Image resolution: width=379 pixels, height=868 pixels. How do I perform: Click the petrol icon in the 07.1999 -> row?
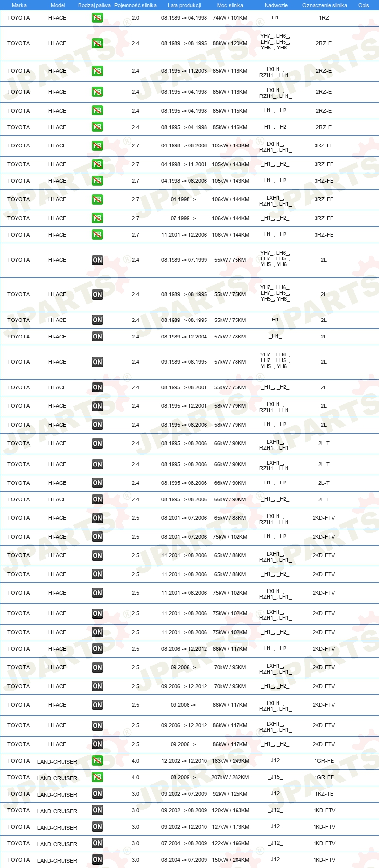(x=97, y=218)
